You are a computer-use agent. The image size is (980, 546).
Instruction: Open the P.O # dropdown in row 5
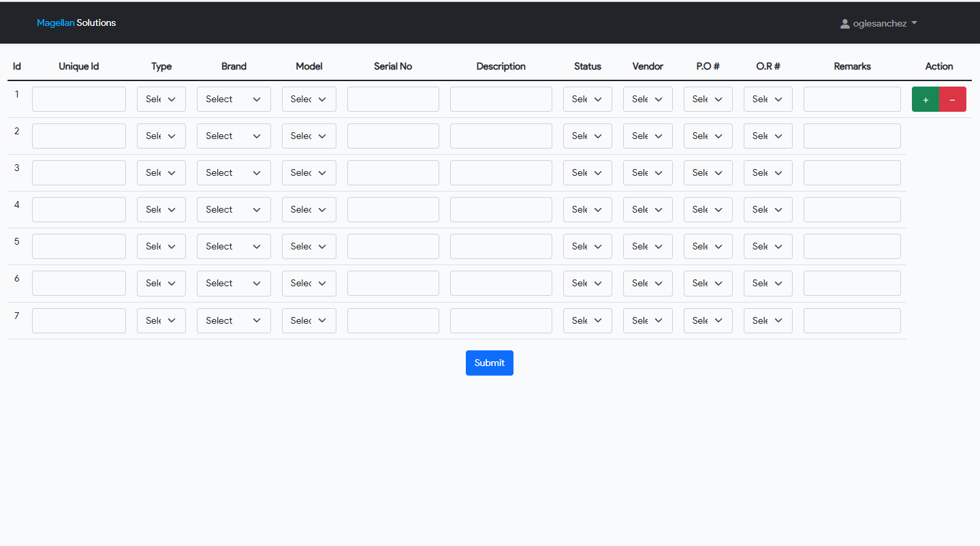pyautogui.click(x=708, y=246)
